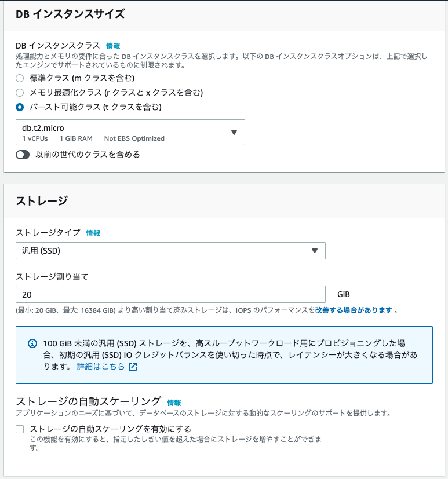Click the GiB unit label beside storage input
448x479 pixels.
click(x=344, y=294)
